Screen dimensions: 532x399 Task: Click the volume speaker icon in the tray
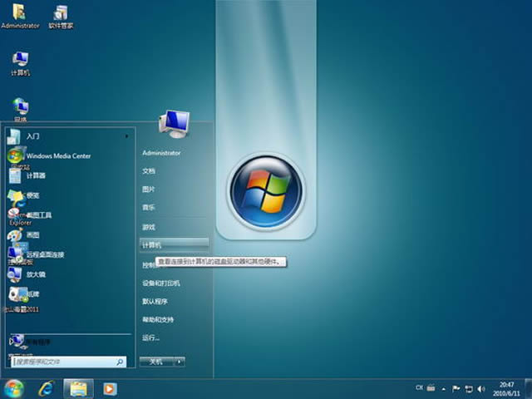coord(480,389)
